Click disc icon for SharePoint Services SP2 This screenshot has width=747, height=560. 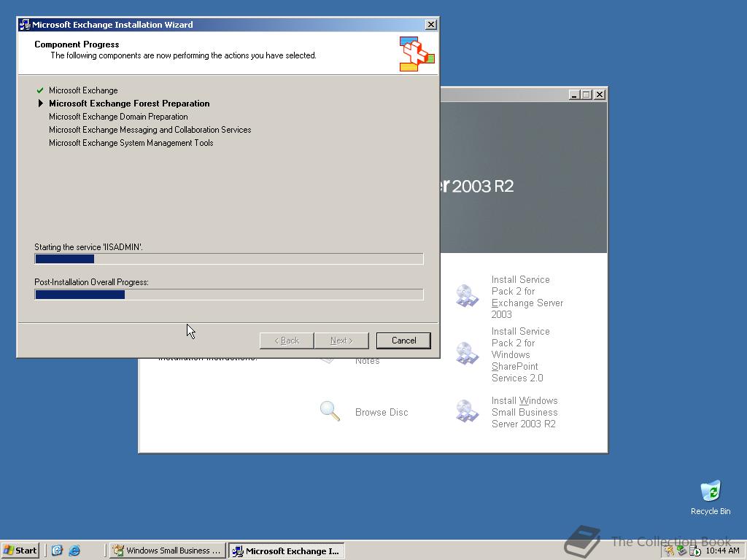466,354
